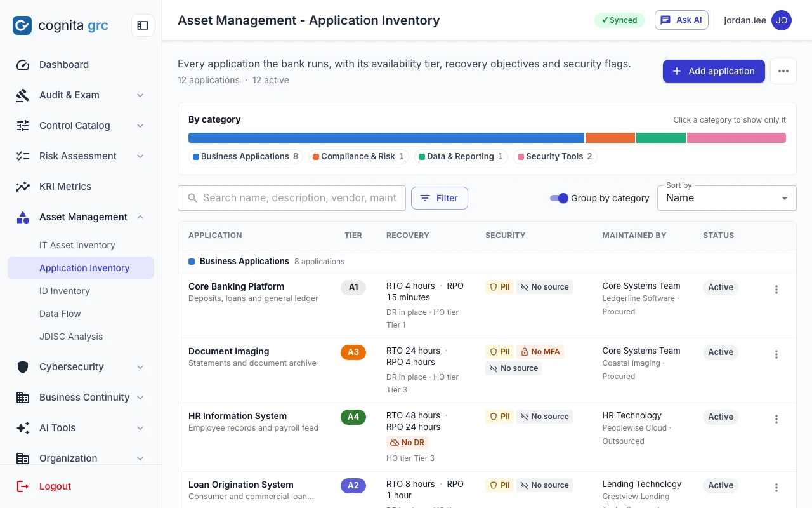
Task: Click the PII shield badge on Core Banking Platform
Action: (x=500, y=287)
